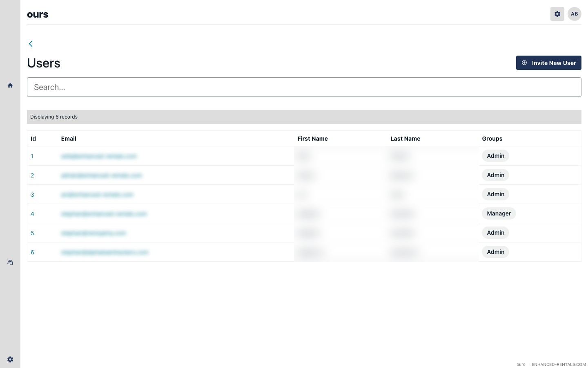
Task: Click the Manager group badge
Action: click(499, 213)
